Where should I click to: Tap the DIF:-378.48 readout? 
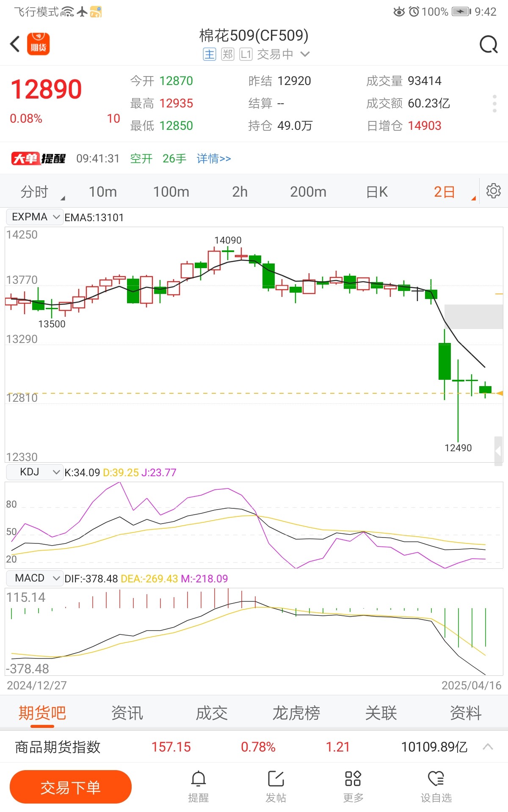[x=91, y=579]
